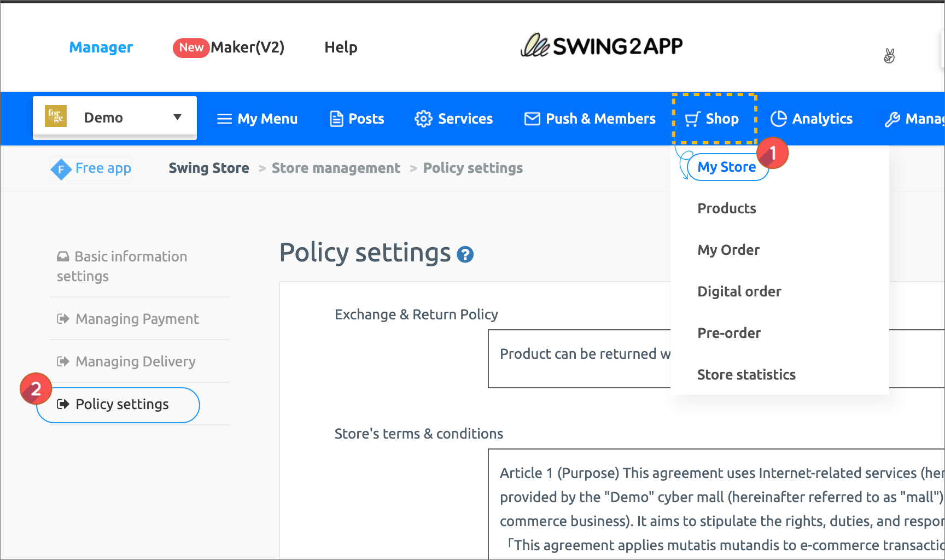Expand the Demo app selector dropdown
945x560 pixels.
[x=177, y=117]
